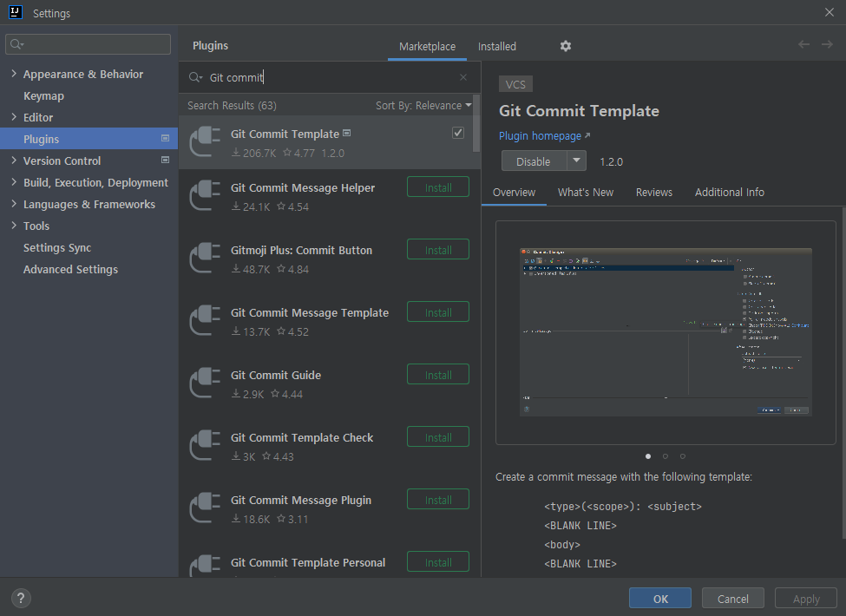Open the Reviews tab
846x616 pixels.
point(654,193)
